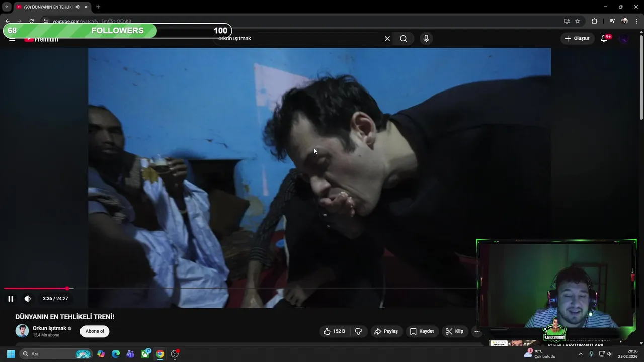
Task: Open the Orkun Işıtmak channel avatar
Action: coord(22,331)
